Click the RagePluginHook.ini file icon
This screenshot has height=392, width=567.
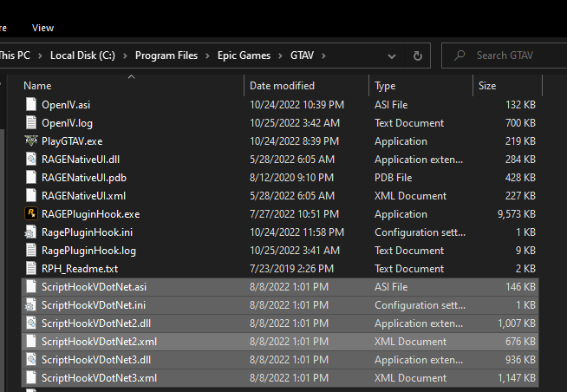[32, 232]
